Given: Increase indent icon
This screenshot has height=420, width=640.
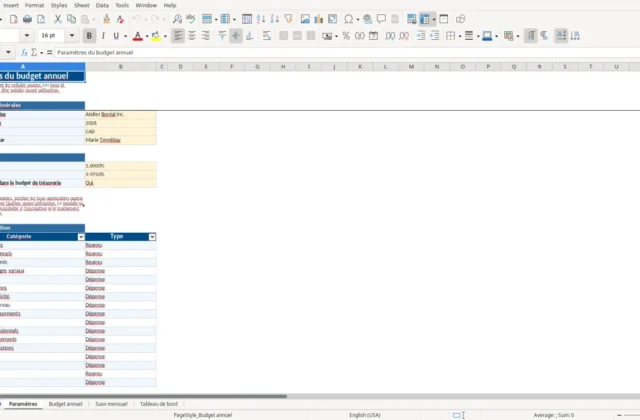Looking at the screenshot, I should point(421,36).
